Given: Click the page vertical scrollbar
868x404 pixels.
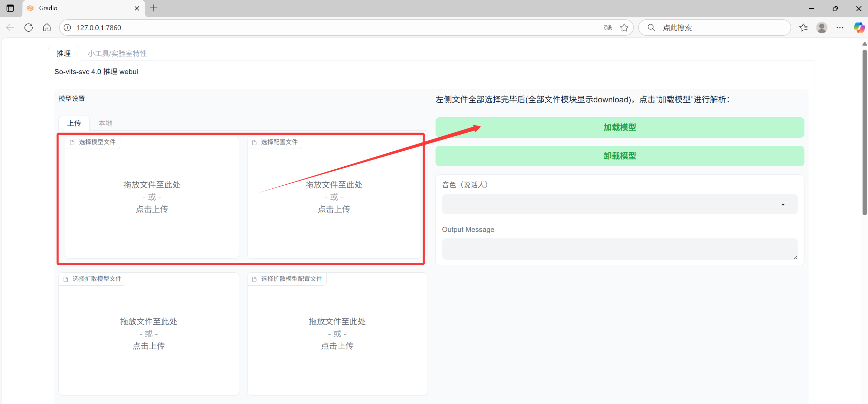Looking at the screenshot, I should tap(865, 133).
